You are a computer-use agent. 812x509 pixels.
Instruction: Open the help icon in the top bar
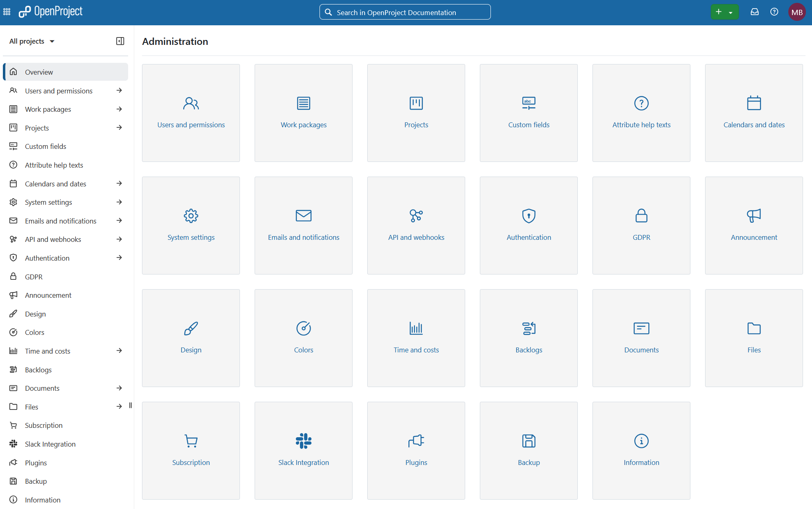(x=774, y=12)
